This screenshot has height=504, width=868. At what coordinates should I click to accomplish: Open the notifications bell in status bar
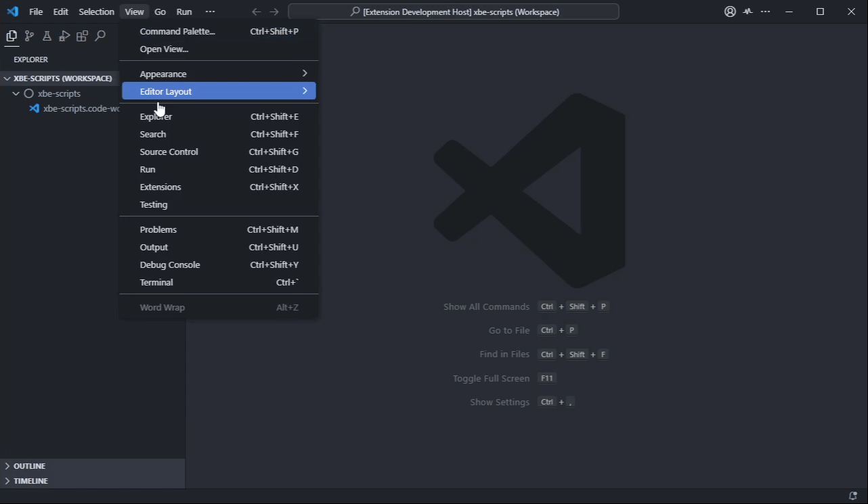(853, 497)
